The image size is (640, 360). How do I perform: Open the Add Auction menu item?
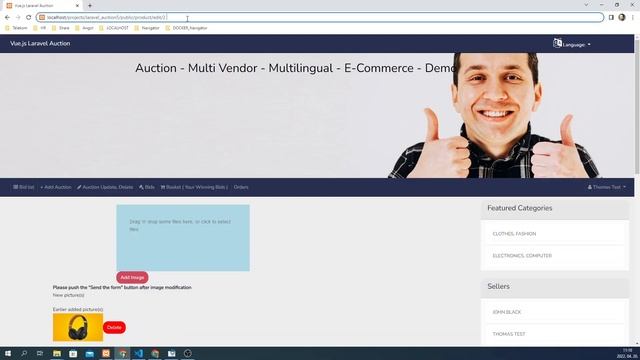coord(56,187)
